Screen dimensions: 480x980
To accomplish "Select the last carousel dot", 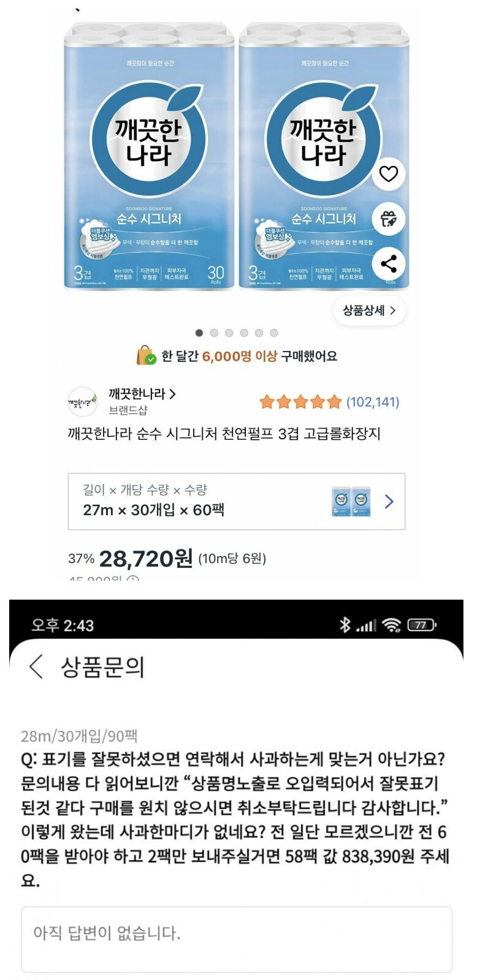I will click(274, 333).
